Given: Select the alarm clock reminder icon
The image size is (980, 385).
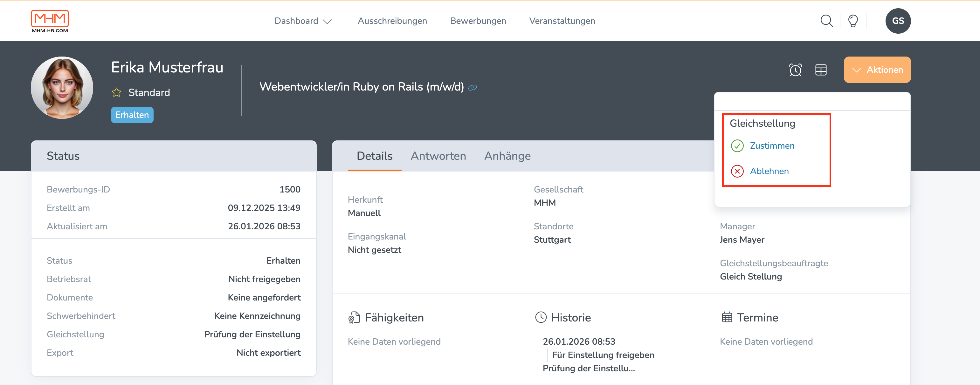Looking at the screenshot, I should [795, 70].
